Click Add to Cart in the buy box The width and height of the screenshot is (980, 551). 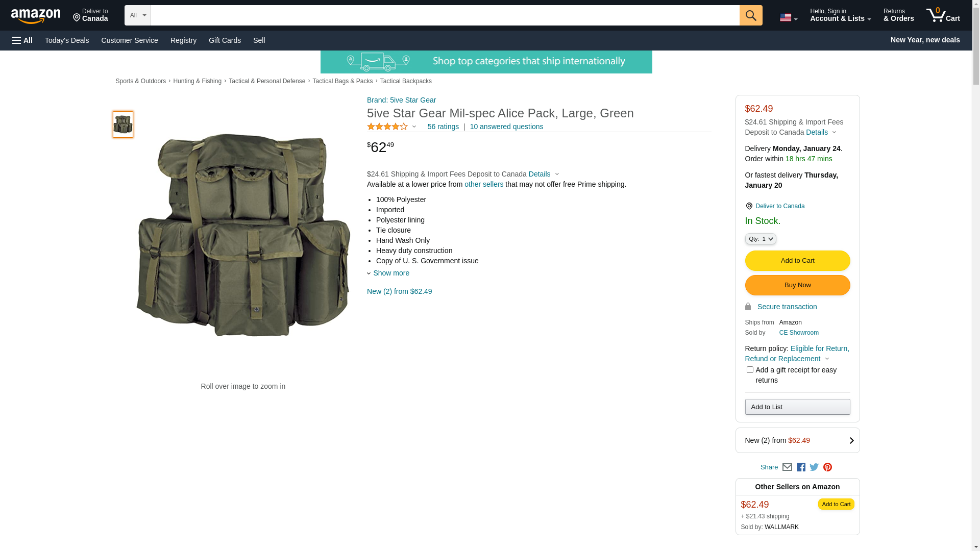point(797,261)
